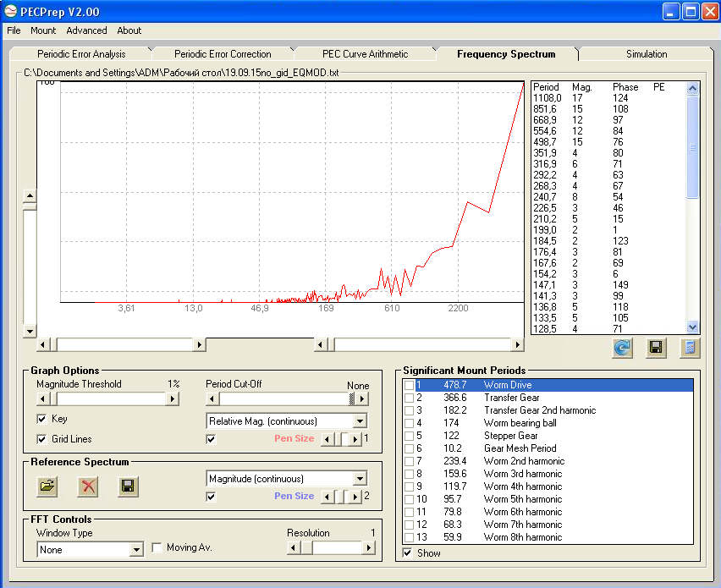Click the Mag. column header

(581, 87)
